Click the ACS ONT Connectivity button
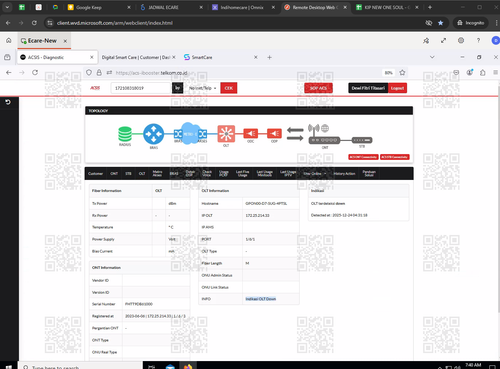The width and height of the screenshot is (500, 369). [363, 157]
